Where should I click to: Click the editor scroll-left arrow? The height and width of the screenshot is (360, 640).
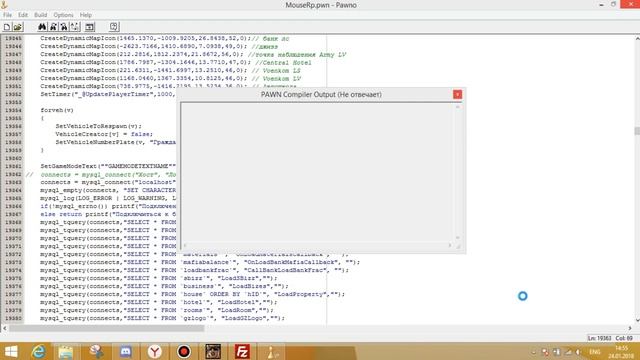pos(4,328)
